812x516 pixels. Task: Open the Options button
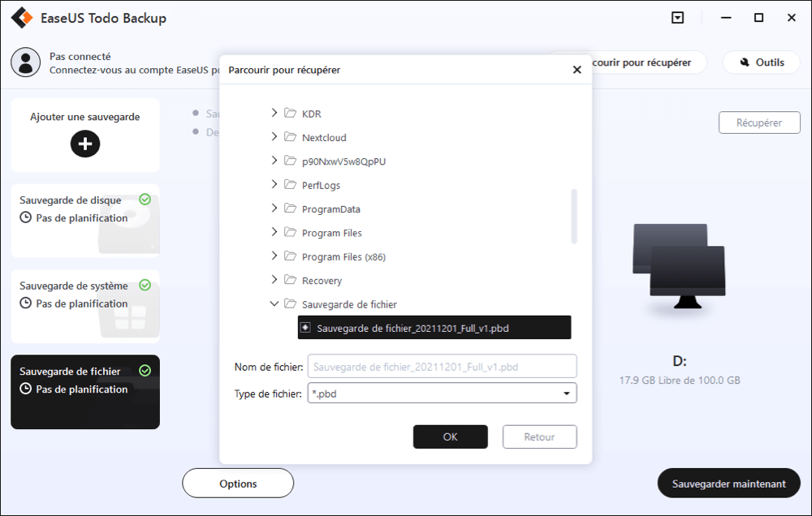[238, 484]
